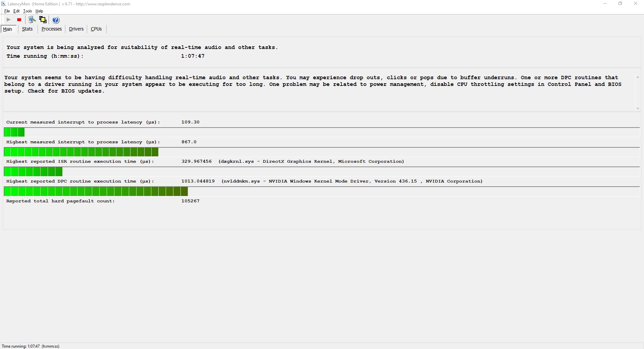Open the Help menu
This screenshot has height=349, width=644.
(39, 11)
